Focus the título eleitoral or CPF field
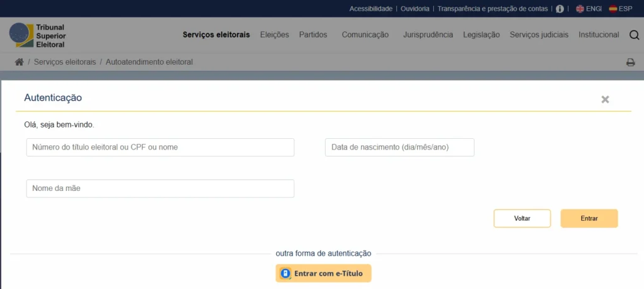Viewport: 644px width, 289px height. [x=160, y=148]
